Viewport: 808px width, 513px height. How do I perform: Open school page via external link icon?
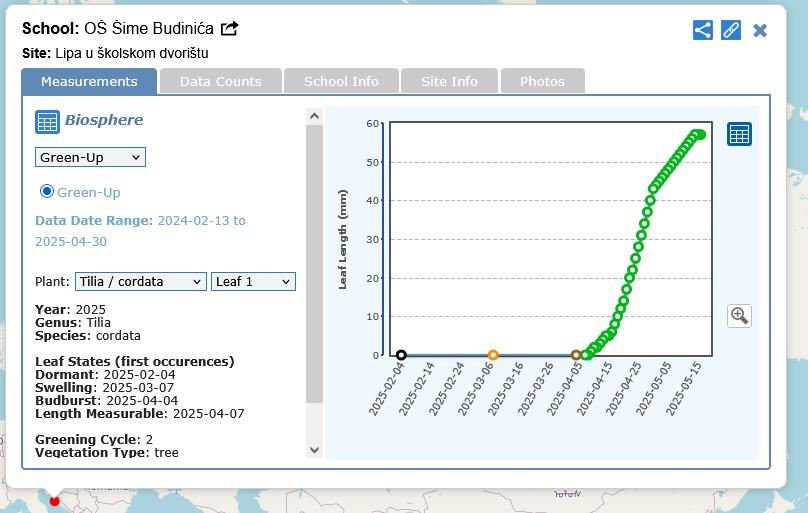[x=230, y=29]
